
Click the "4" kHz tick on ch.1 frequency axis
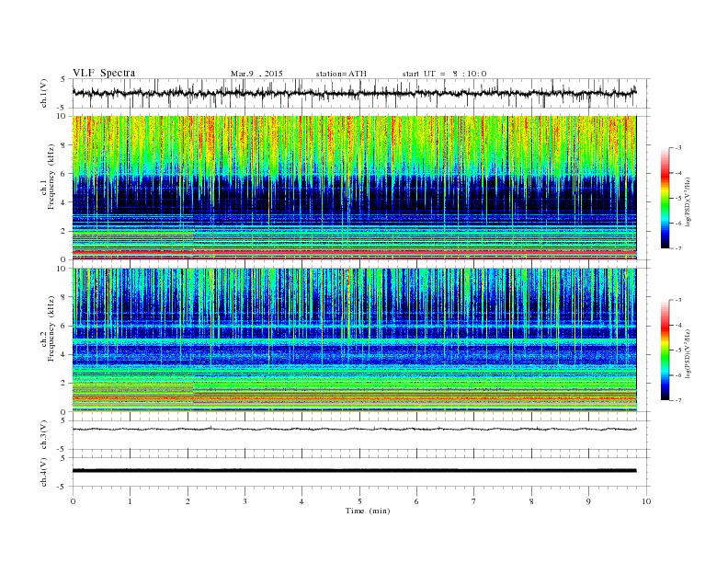[x=64, y=202]
